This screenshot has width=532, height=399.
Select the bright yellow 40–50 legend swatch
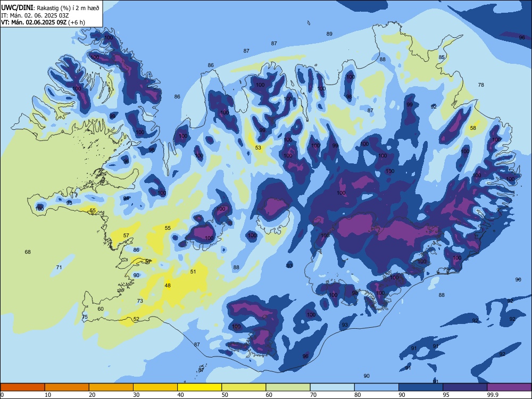[x=199, y=387]
